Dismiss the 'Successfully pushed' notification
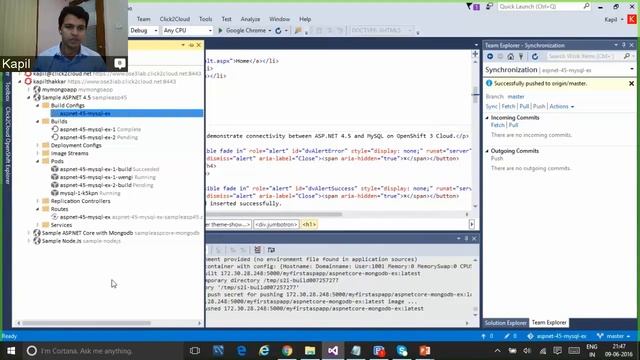Image resolution: width=640 pixels, height=360 pixels. pos(631,83)
